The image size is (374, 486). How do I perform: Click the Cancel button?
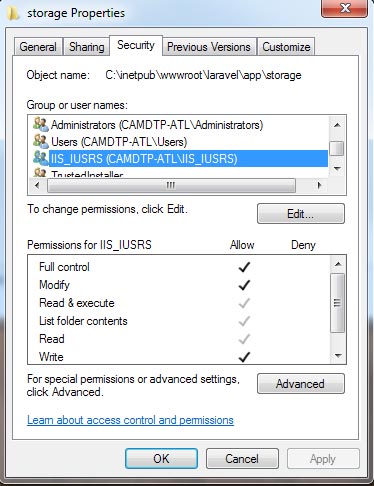tap(242, 459)
